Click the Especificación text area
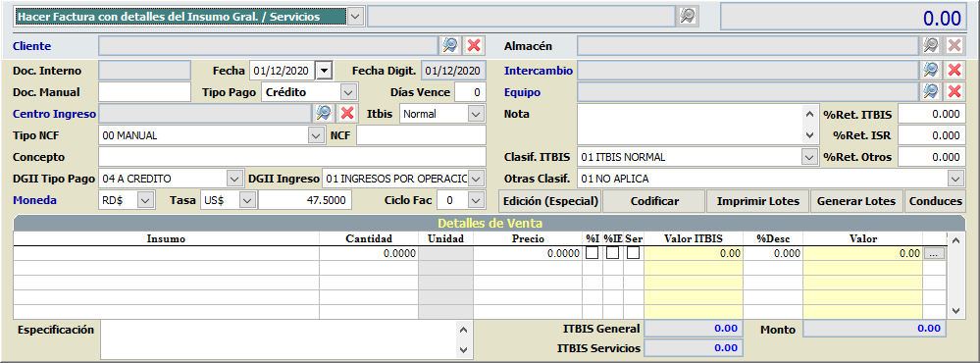980x363 pixels. point(279,339)
